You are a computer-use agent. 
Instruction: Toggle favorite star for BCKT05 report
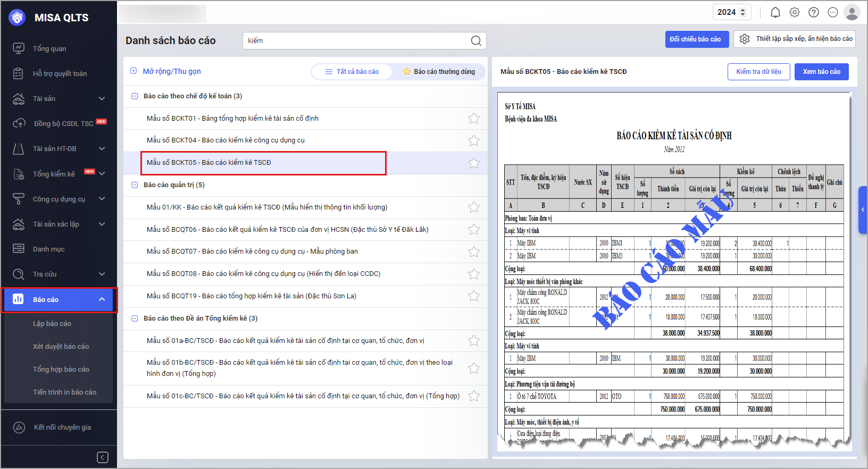coord(473,163)
